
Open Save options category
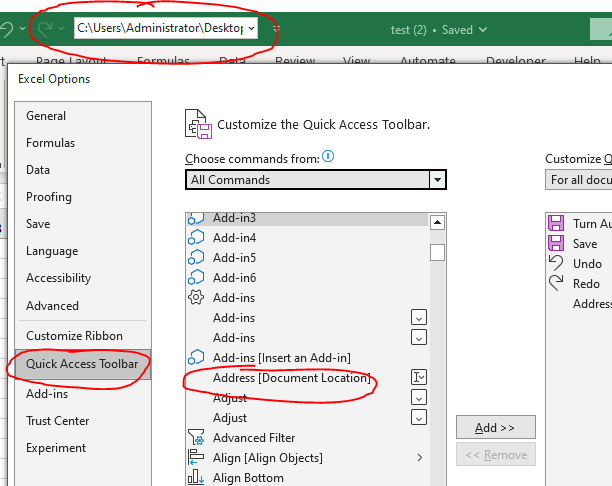(x=38, y=224)
